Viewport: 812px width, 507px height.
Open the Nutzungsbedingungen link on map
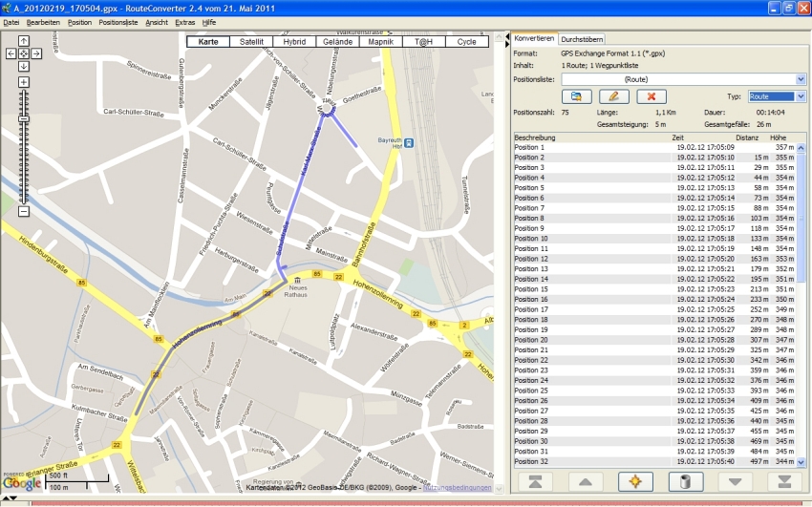(457, 488)
